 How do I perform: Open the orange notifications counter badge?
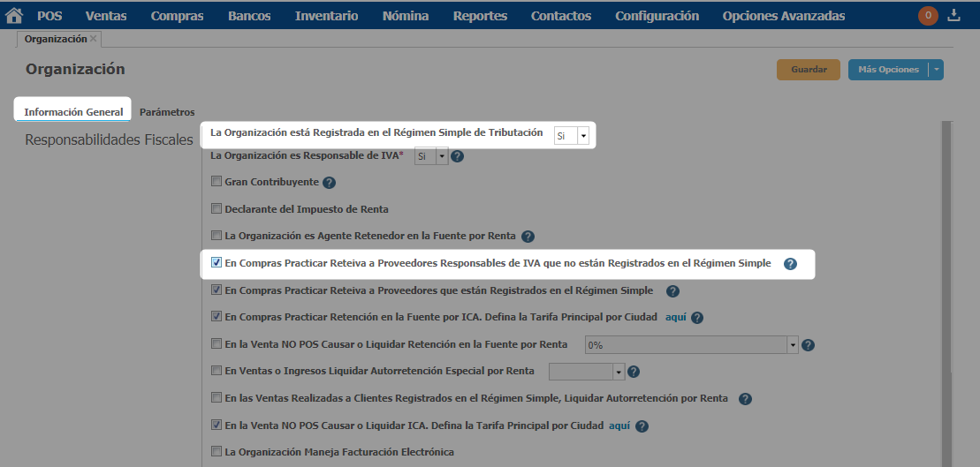tap(928, 15)
